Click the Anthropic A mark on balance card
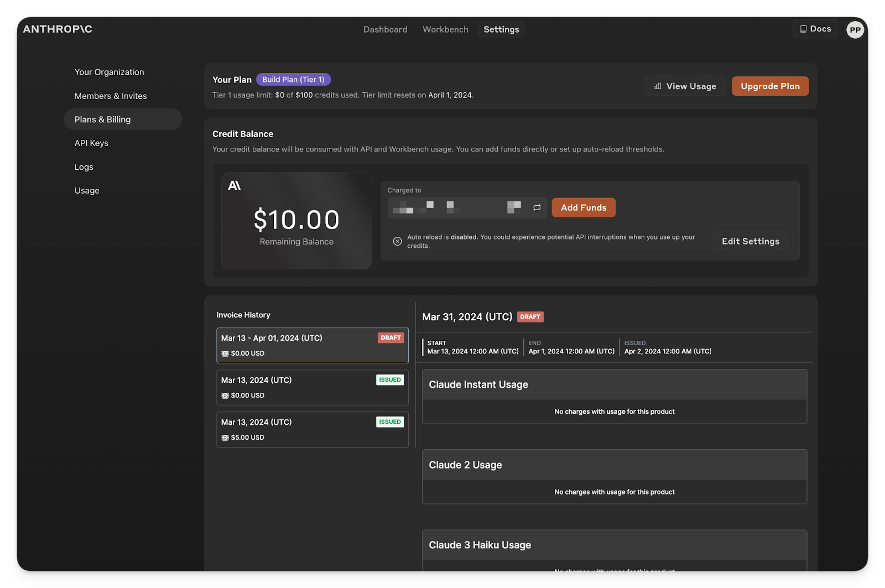 235,185
